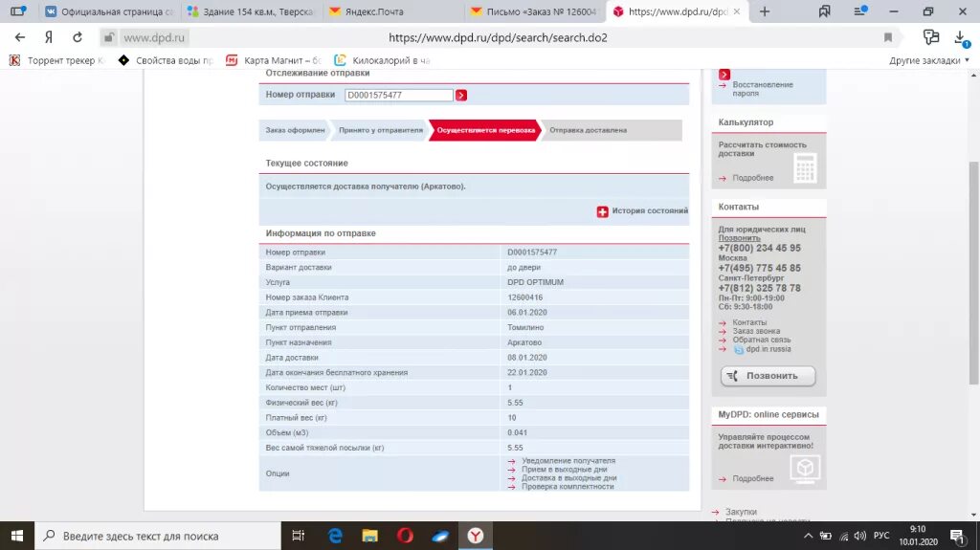Viewport: 980px width, 550px height.
Task: Open Свойства воды bookmark
Action: pyautogui.click(x=166, y=60)
